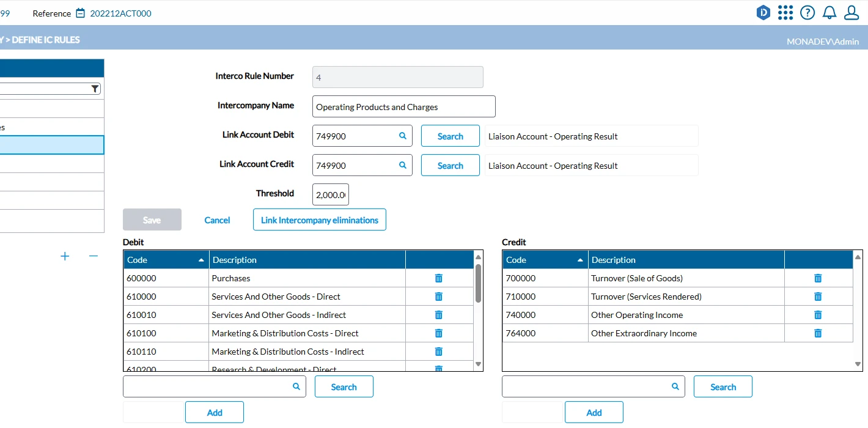This screenshot has width=868, height=428.
Task: Click the Intercompany Name input field
Action: [404, 106]
